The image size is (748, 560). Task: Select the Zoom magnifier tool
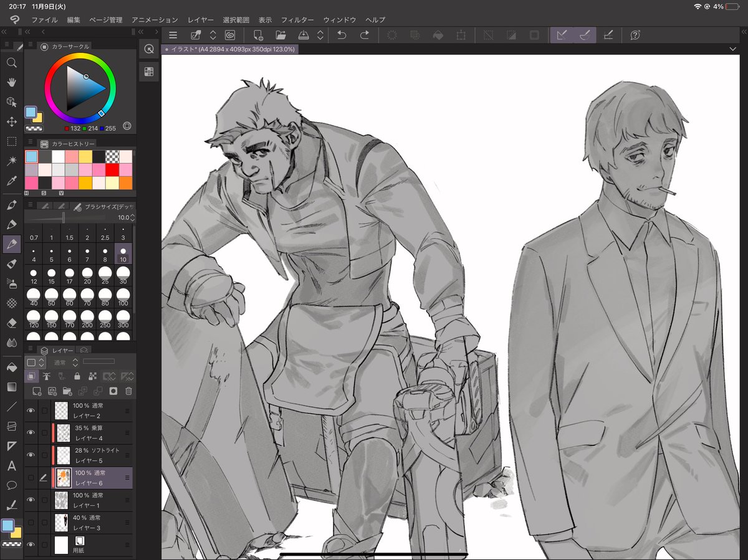point(11,63)
